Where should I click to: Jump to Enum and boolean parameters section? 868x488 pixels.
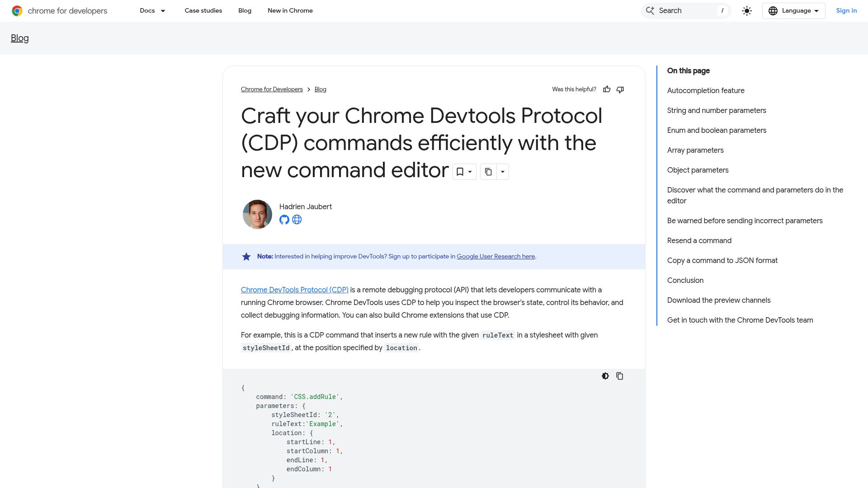(717, 131)
